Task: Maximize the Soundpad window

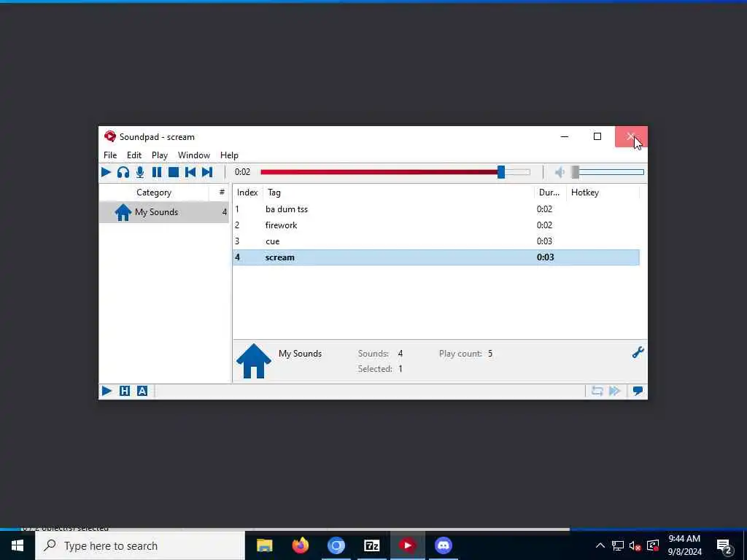Action: (x=597, y=136)
